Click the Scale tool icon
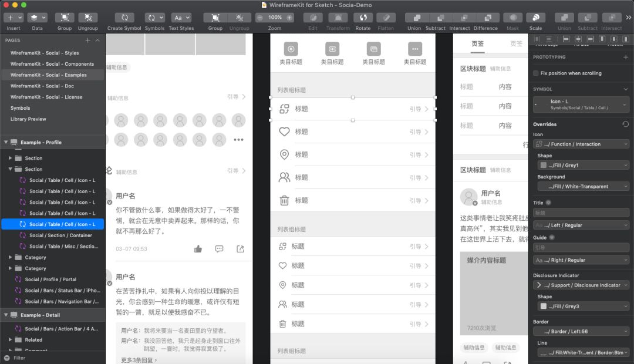634x364 pixels. tap(535, 18)
